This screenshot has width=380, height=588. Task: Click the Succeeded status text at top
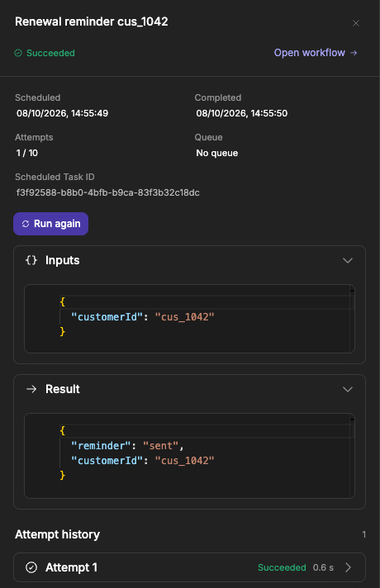click(x=50, y=53)
